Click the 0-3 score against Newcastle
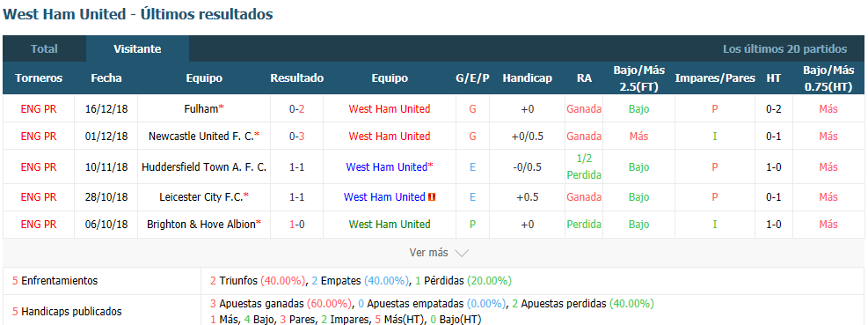The height and width of the screenshot is (325, 868). 296,136
